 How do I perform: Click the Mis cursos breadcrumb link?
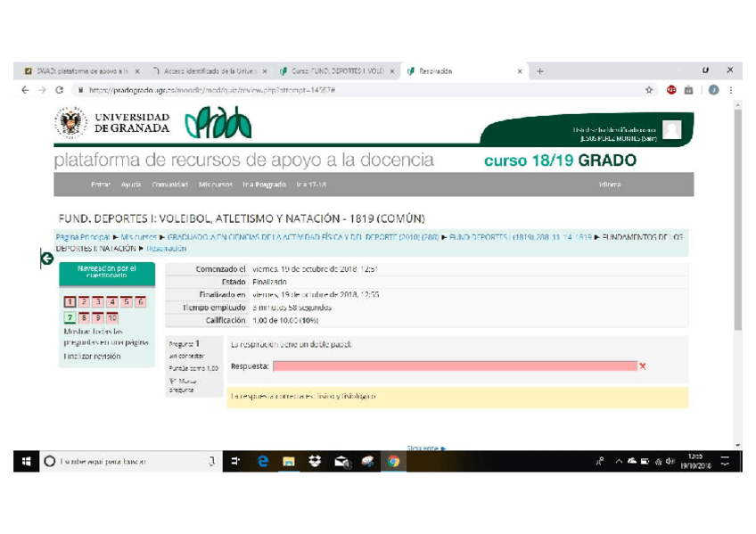(x=138, y=237)
